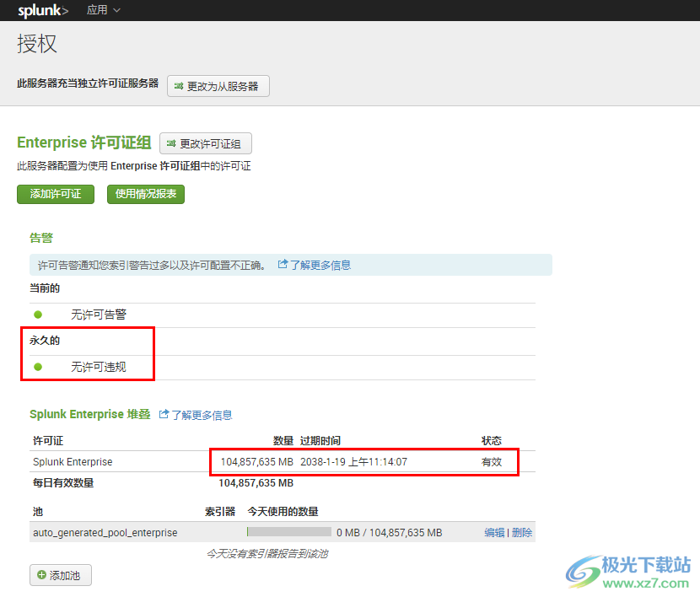Click the green 添加许可证 button
The image size is (700, 597).
click(x=56, y=194)
